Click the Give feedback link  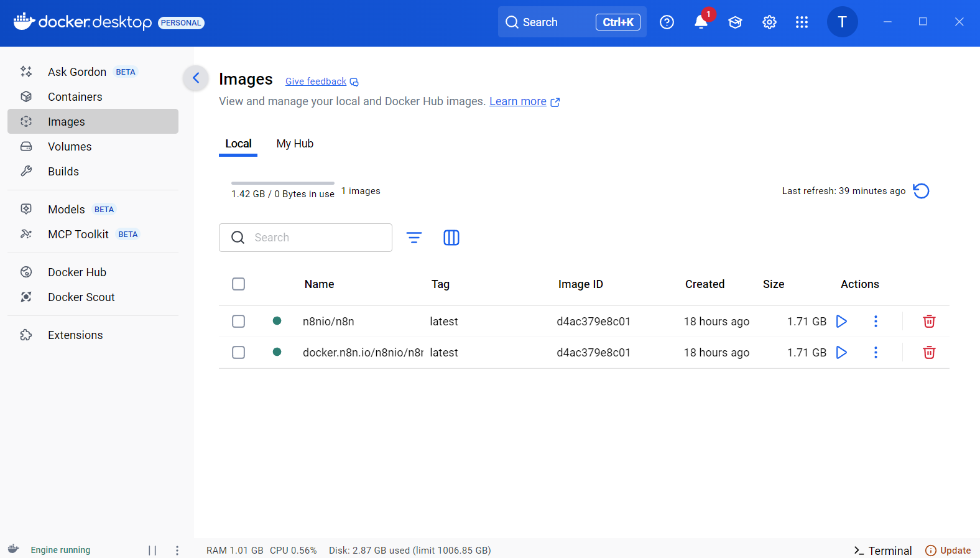321,81
